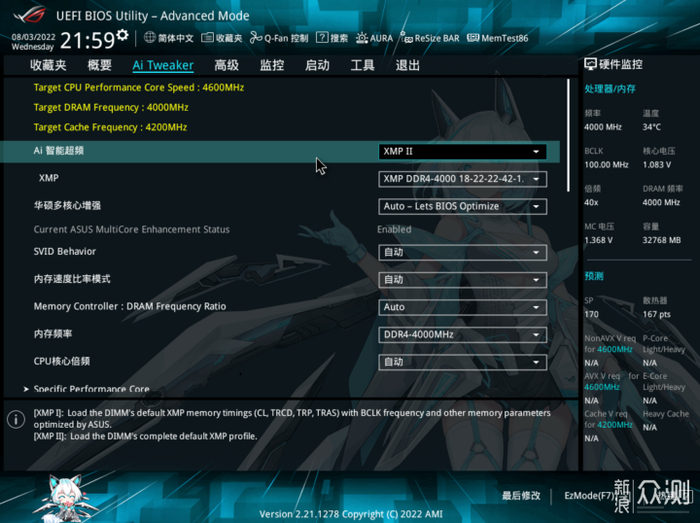This screenshot has height=523, width=700.
Task: Open the 工具 tab
Action: [x=362, y=65]
